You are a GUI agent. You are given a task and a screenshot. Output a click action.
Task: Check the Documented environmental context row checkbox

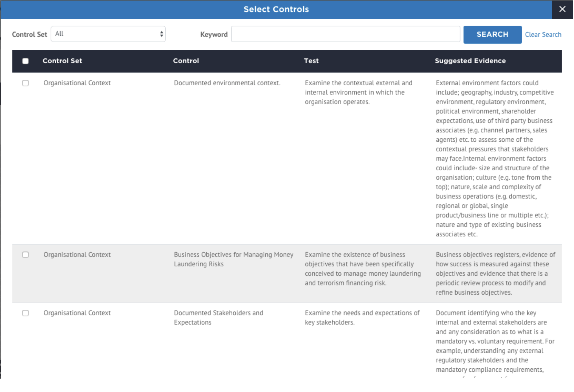point(25,83)
